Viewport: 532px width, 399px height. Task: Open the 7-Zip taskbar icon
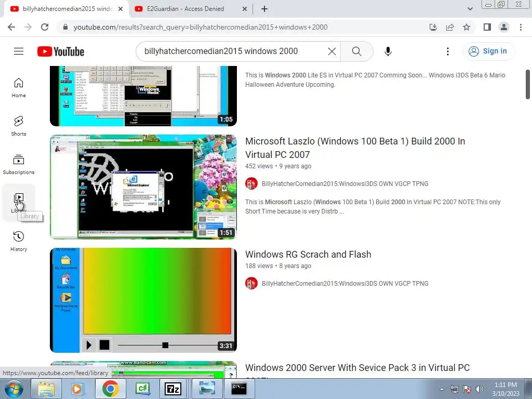[x=172, y=389]
